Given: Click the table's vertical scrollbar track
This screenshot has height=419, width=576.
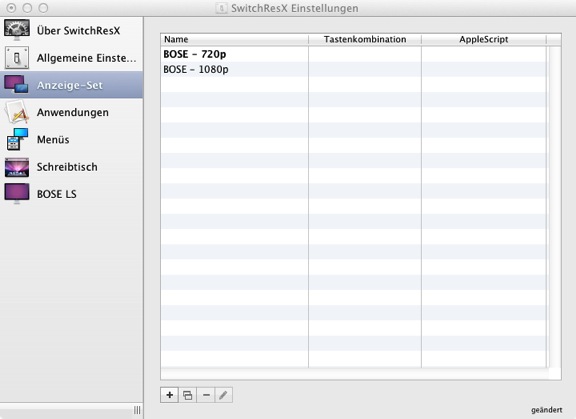Looking at the screenshot, I should click(x=555, y=206).
